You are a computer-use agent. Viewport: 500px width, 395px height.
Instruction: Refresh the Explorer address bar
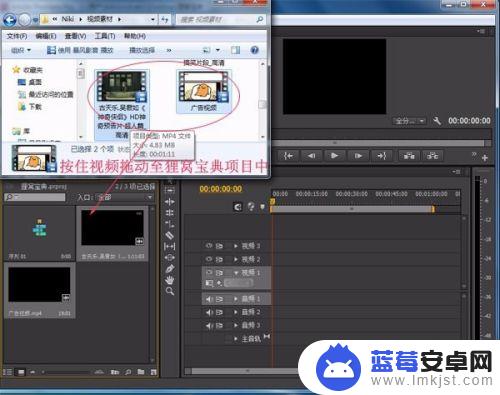click(165, 20)
